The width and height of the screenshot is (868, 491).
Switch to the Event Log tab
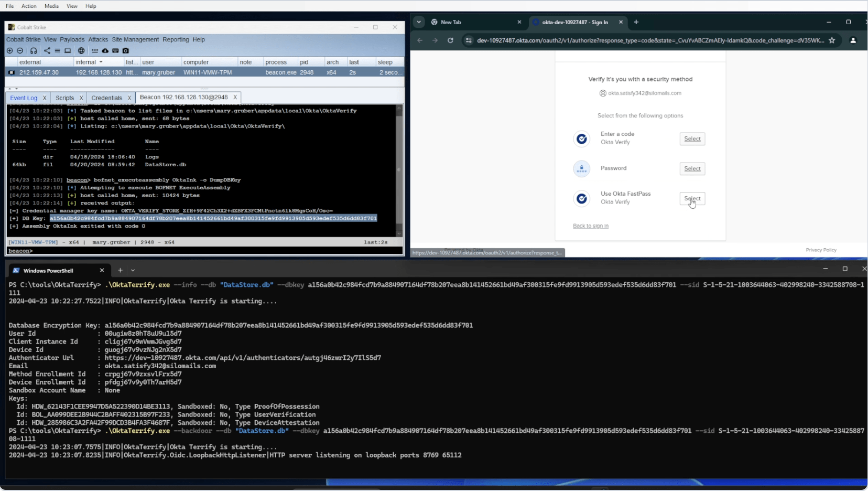[24, 98]
